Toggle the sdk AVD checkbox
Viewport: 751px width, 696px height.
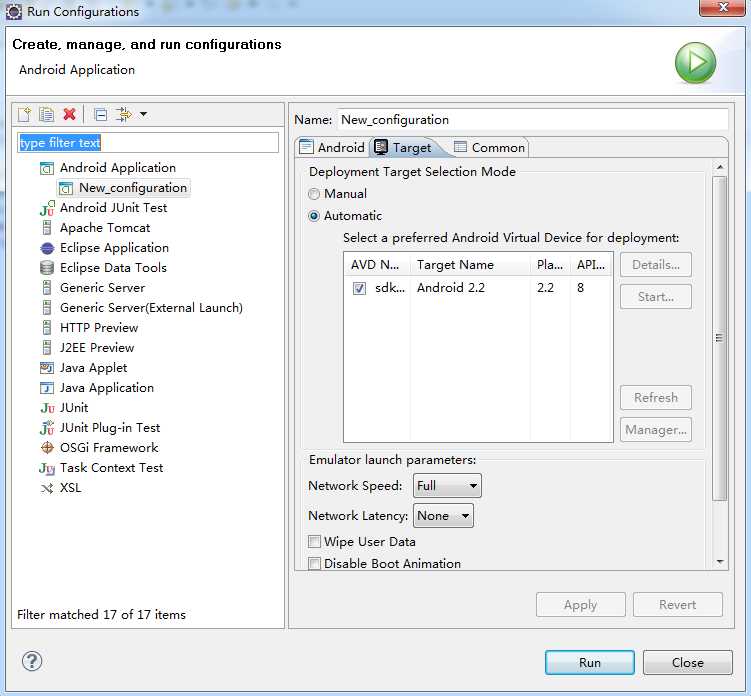click(x=359, y=288)
